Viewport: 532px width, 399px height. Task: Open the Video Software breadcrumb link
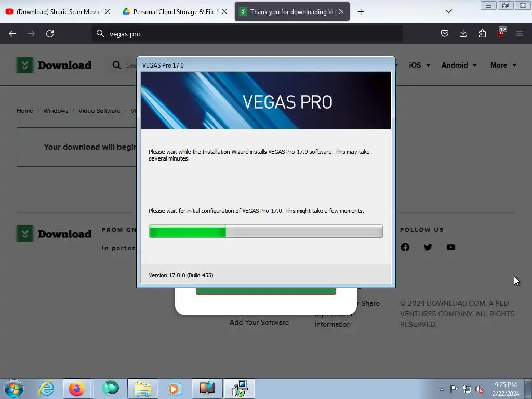[x=99, y=111]
